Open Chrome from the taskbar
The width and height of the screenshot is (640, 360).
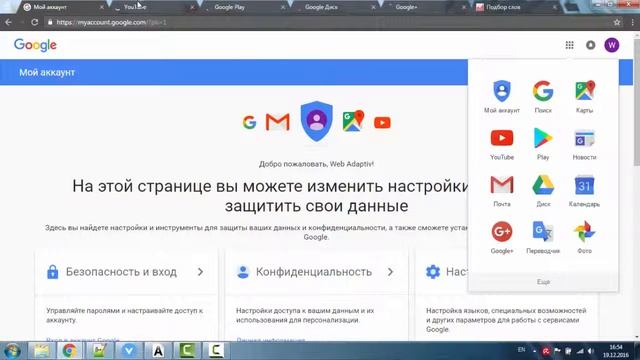pos(69,351)
